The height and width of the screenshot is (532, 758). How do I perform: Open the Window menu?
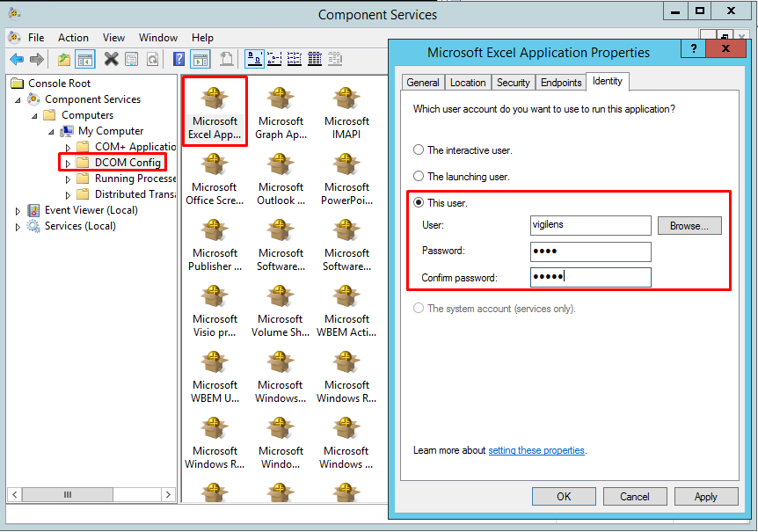158,38
